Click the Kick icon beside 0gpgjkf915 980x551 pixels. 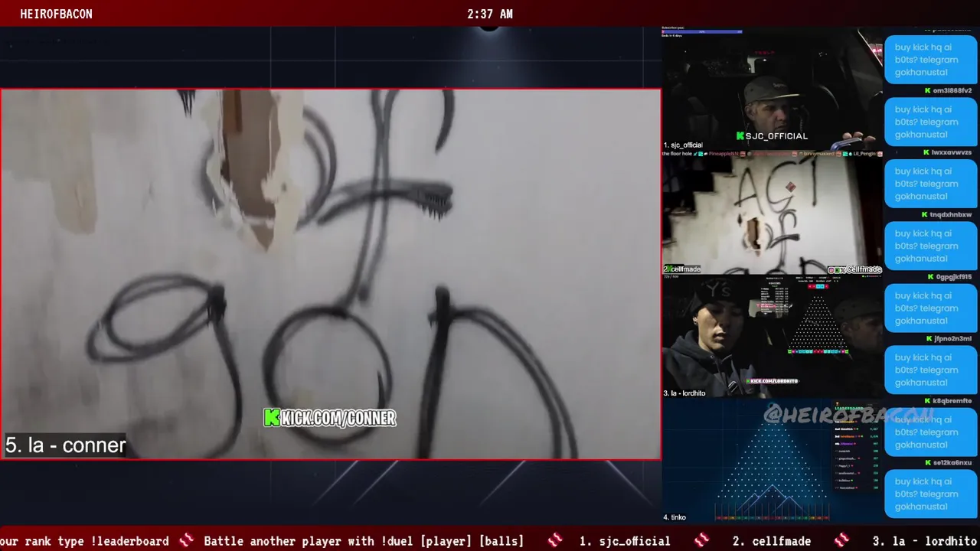(x=930, y=277)
